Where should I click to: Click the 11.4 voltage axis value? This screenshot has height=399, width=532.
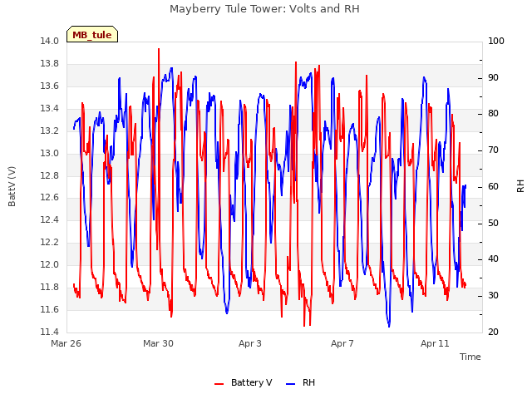pyautogui.click(x=50, y=332)
